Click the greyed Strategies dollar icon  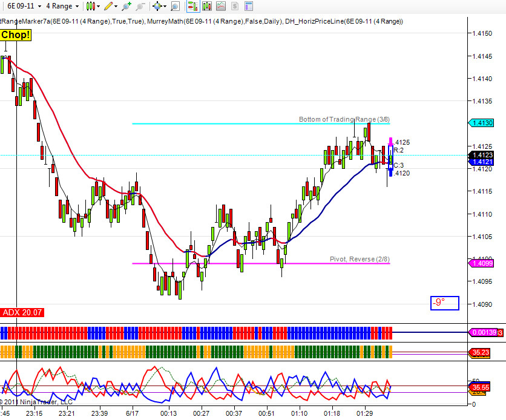click(x=235, y=6)
